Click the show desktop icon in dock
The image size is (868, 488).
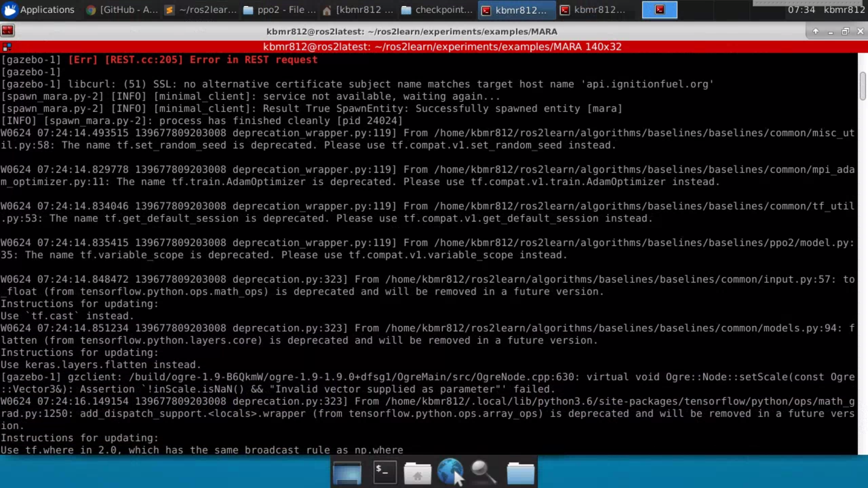pos(346,472)
